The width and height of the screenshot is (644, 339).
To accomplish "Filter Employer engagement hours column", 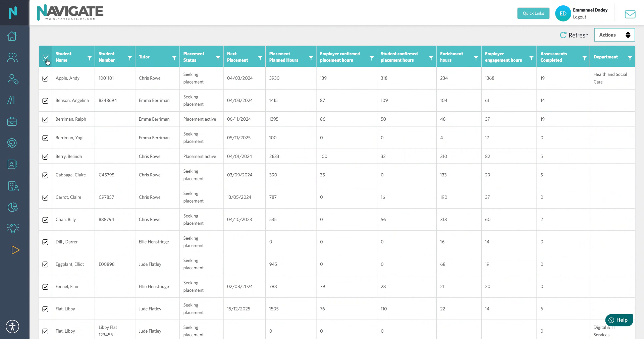I will [531, 58].
